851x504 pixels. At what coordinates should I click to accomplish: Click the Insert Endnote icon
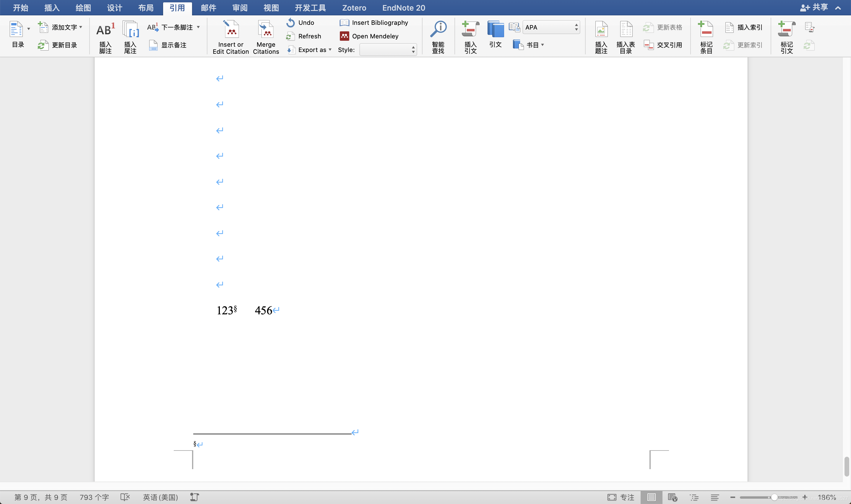click(x=130, y=30)
